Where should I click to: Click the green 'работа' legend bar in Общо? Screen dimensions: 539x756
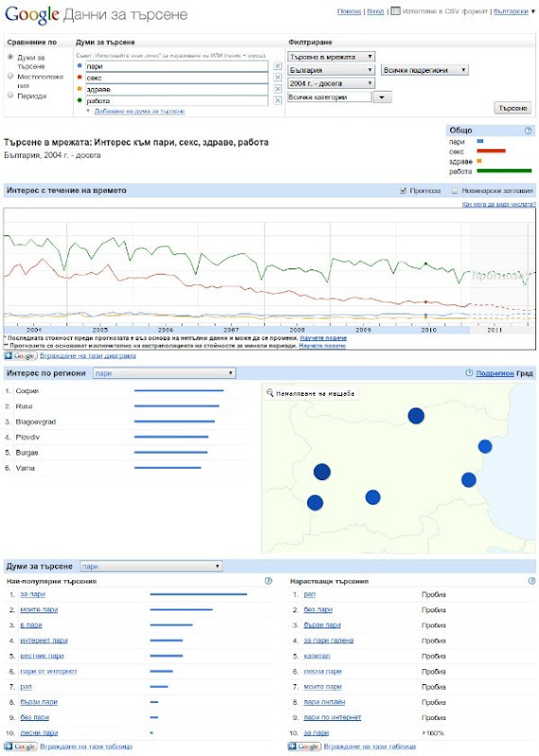tap(504, 171)
